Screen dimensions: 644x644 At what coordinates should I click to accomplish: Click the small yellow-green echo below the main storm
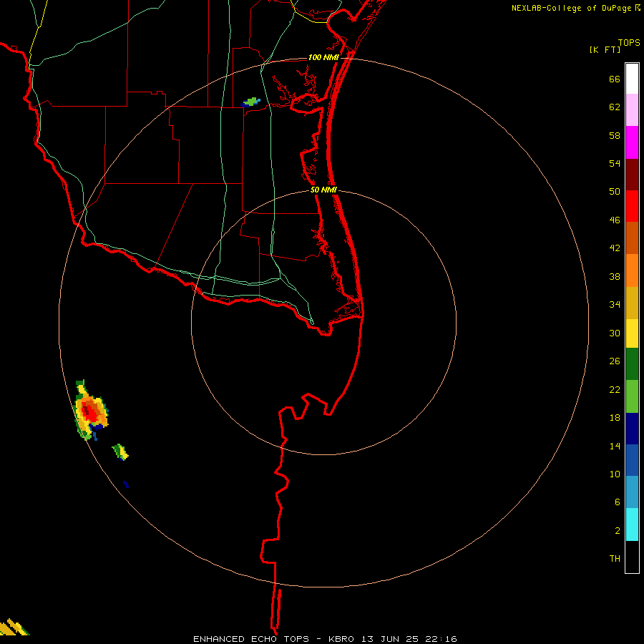pos(120,452)
